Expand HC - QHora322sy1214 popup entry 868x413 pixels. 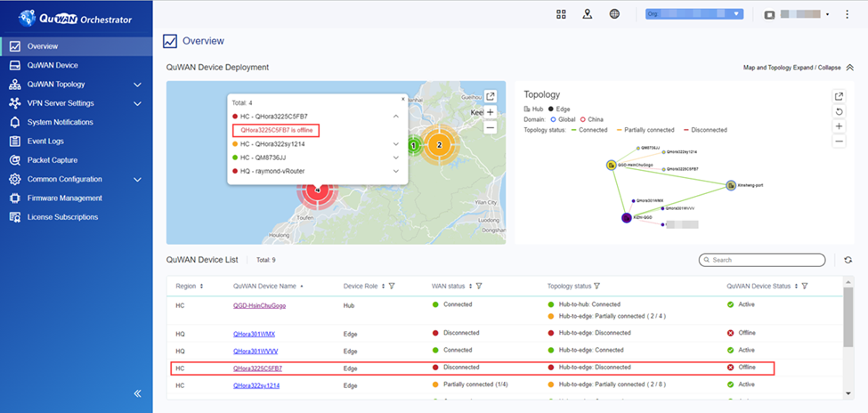(x=396, y=144)
